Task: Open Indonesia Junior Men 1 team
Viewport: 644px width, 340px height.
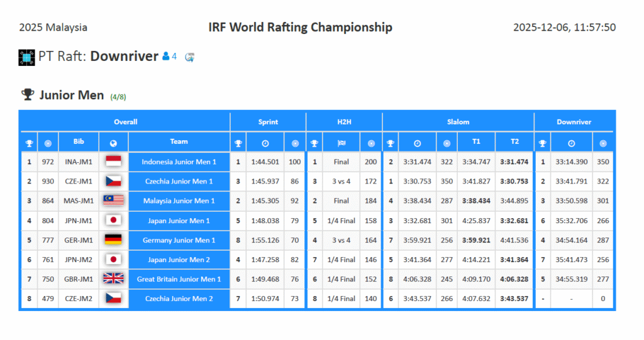Action: (179, 162)
